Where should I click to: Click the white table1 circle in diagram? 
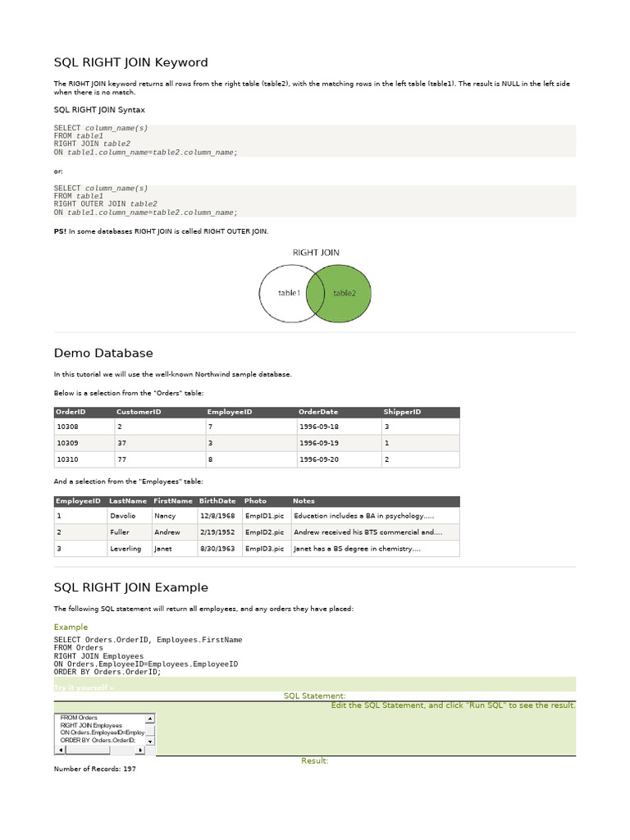(x=282, y=293)
